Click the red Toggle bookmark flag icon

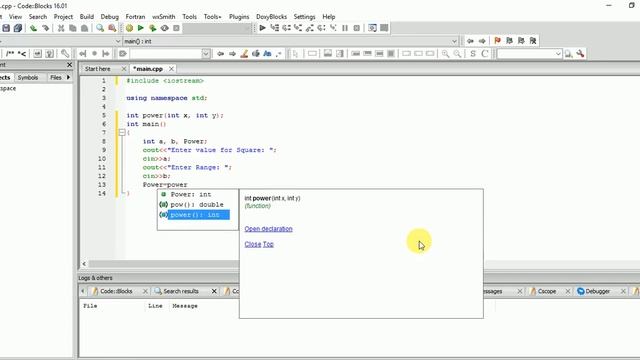click(x=497, y=40)
